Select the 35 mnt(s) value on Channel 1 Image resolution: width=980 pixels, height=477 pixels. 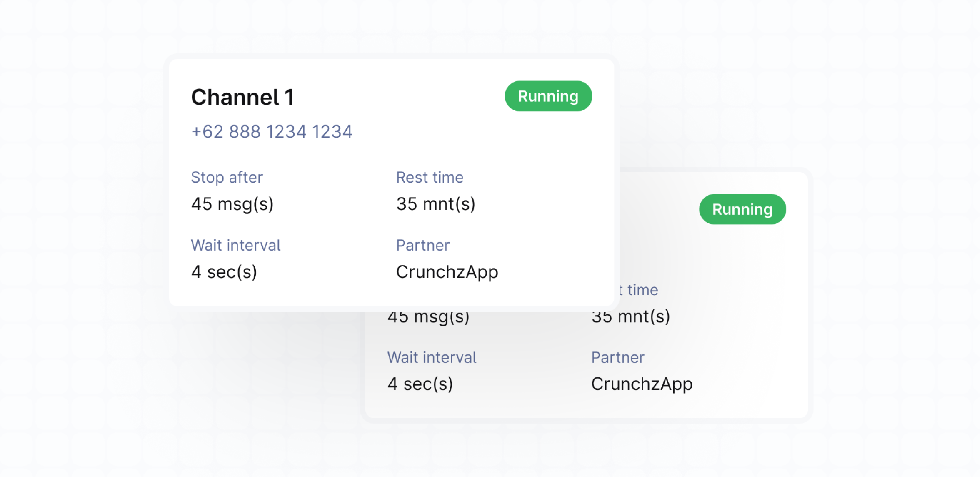click(x=435, y=204)
